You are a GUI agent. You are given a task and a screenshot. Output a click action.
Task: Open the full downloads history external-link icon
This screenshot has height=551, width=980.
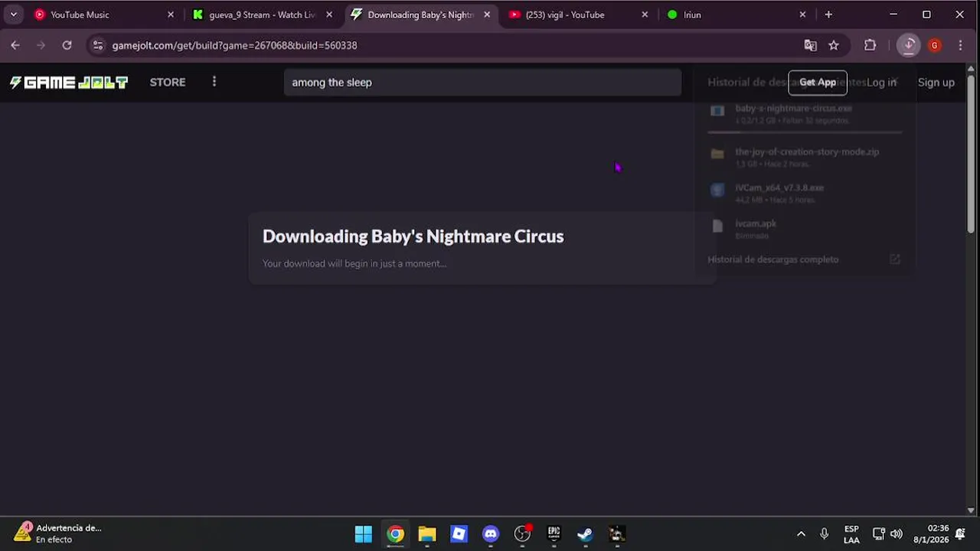coord(894,259)
